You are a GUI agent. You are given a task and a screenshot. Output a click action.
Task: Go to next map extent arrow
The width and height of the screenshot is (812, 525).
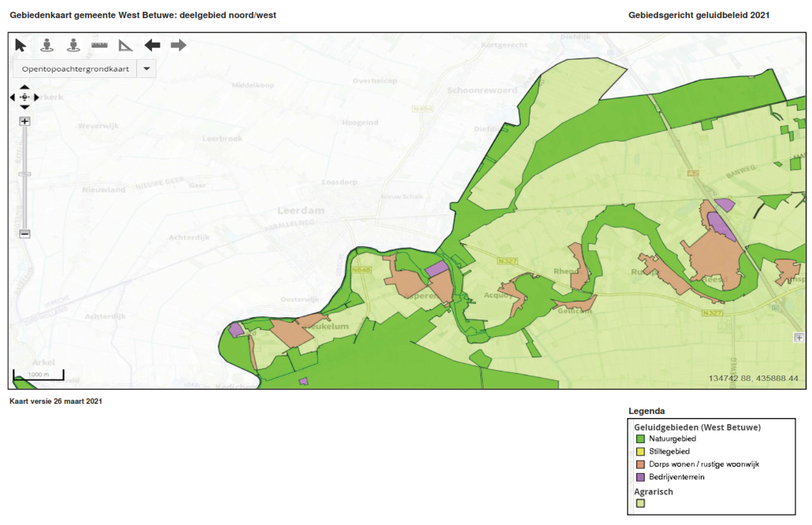click(179, 45)
